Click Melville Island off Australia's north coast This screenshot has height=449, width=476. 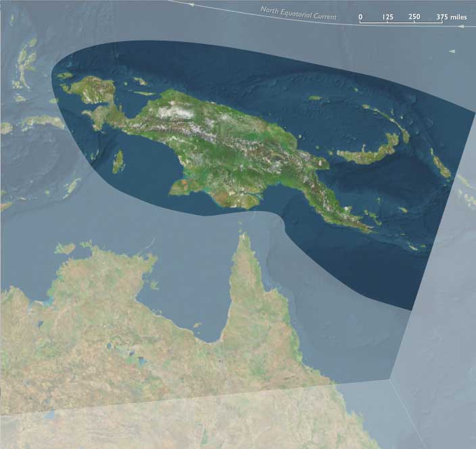(66, 248)
